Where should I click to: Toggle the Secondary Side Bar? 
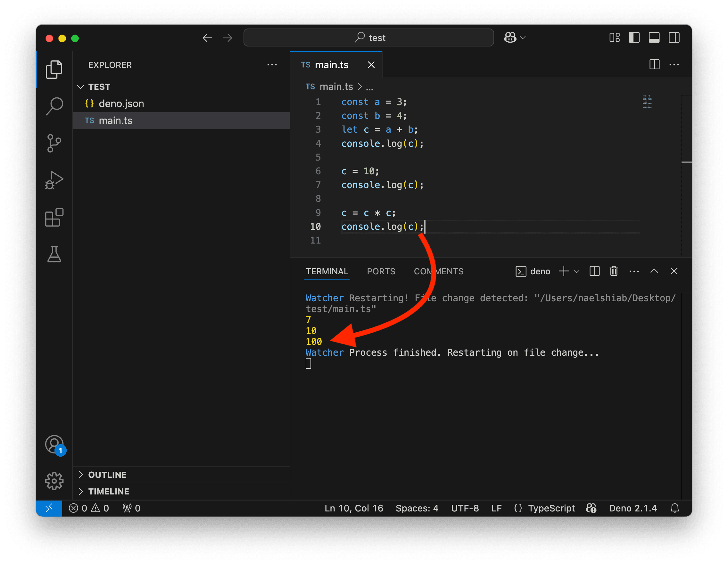point(674,38)
